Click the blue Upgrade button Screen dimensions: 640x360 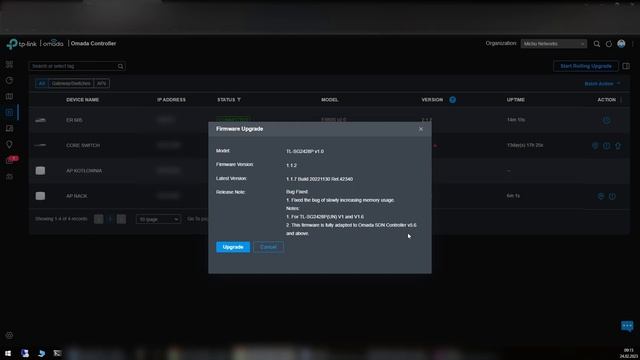(233, 247)
